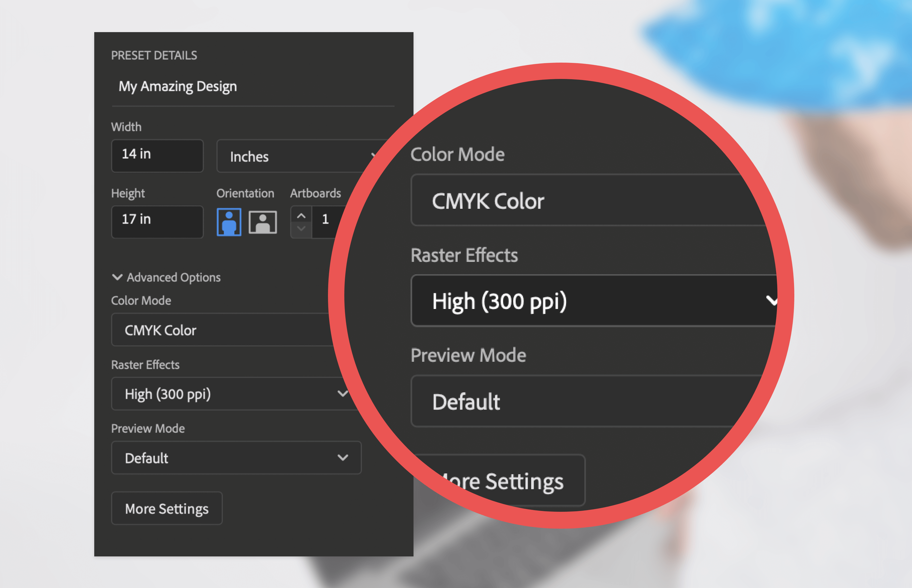Open magnified High (300 ppi) dropdown
The image size is (912, 588).
tap(594, 301)
